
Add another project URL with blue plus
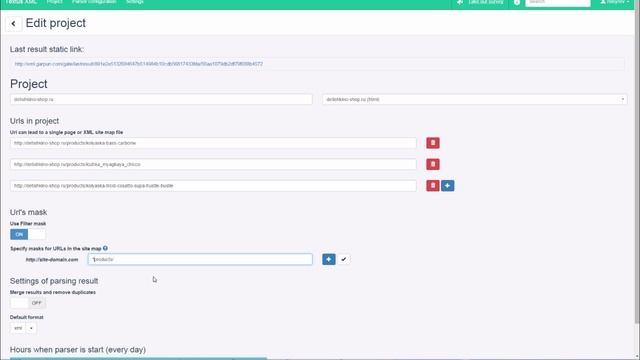pos(447,186)
